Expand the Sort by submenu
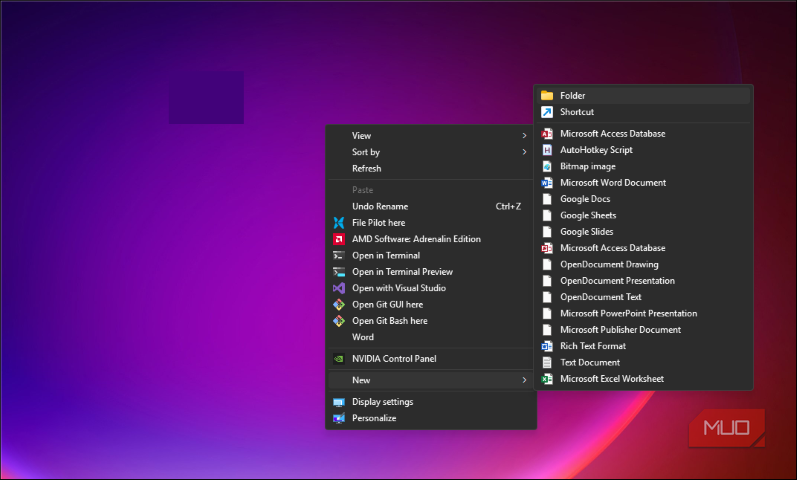Viewport: 797px width, 480px height. 431,152
